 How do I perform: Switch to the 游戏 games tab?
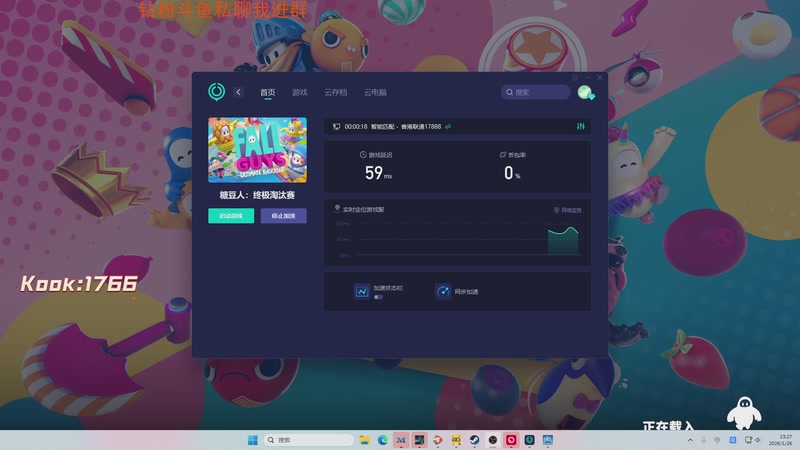tap(299, 92)
